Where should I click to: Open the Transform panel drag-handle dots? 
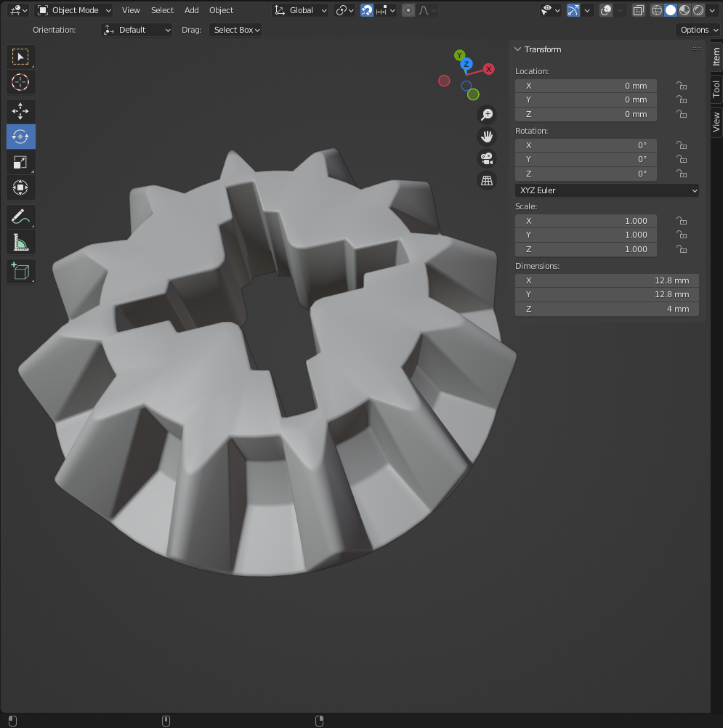pyautogui.click(x=697, y=49)
